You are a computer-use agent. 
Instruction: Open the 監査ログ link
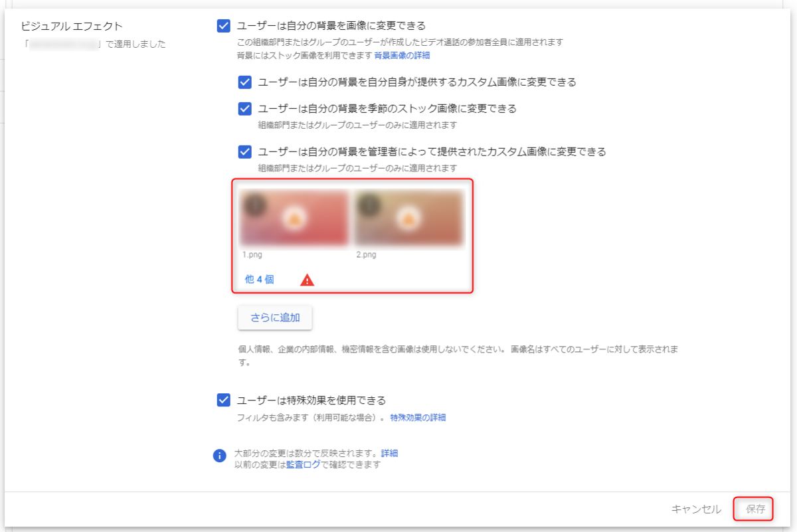pyautogui.click(x=303, y=465)
